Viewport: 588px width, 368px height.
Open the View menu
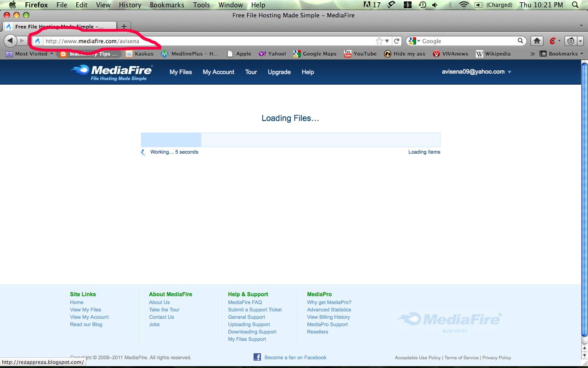103,5
